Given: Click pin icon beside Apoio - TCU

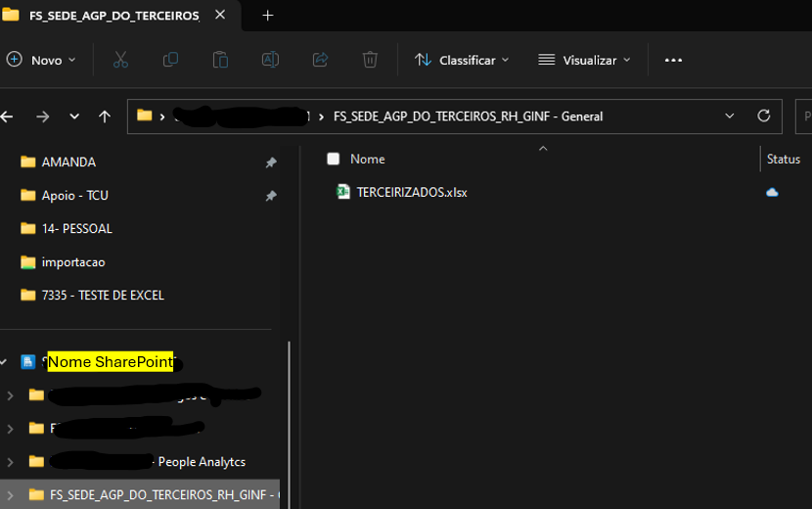Looking at the screenshot, I should click(x=271, y=196).
